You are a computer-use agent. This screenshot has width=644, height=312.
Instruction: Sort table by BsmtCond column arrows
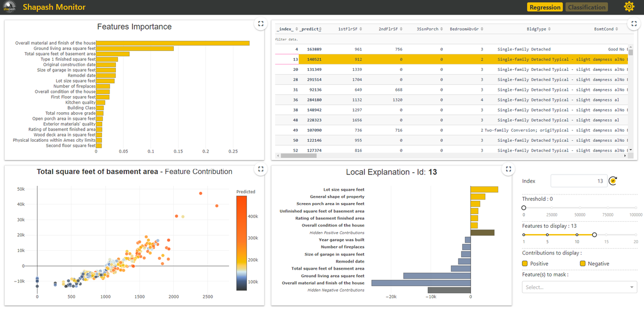tap(616, 28)
